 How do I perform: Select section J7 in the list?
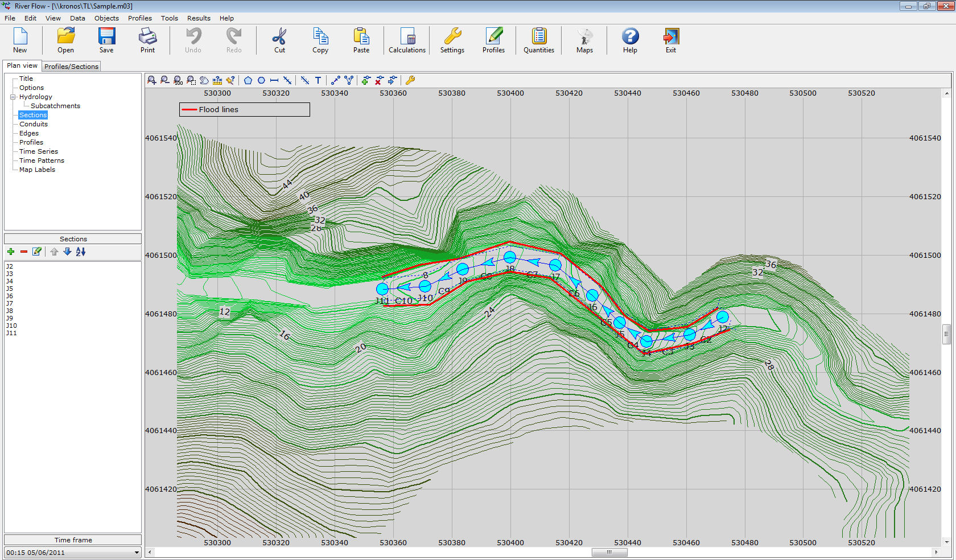coord(10,303)
